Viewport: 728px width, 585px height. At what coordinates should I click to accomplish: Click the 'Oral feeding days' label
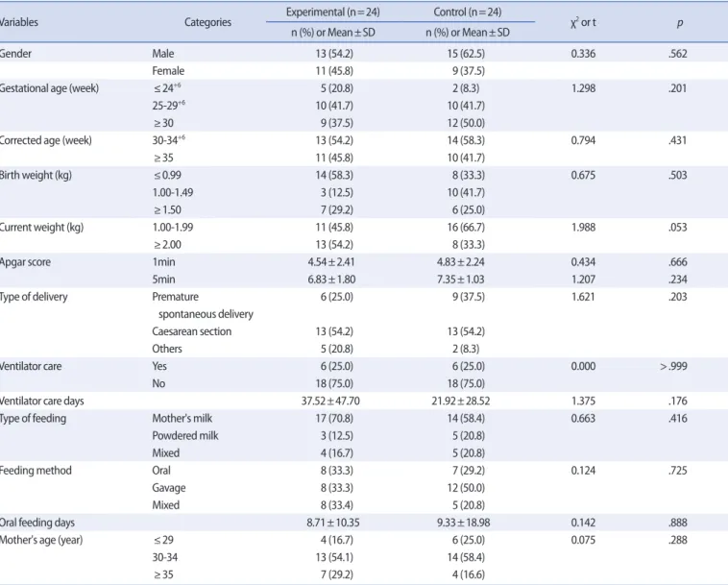click(x=37, y=523)
